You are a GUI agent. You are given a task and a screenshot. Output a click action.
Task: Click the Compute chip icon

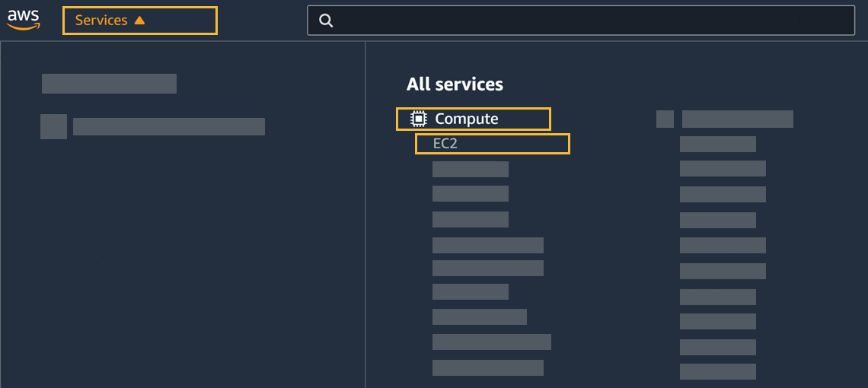[x=419, y=119]
